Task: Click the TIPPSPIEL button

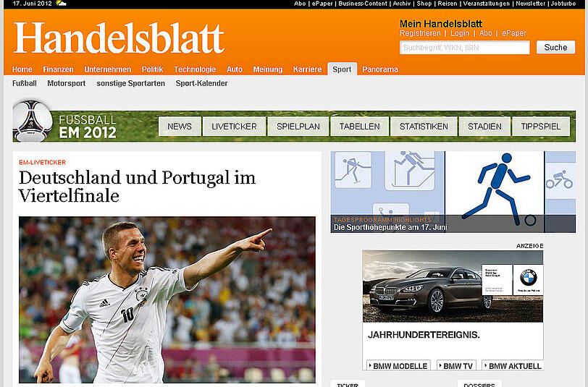Action: (541, 127)
